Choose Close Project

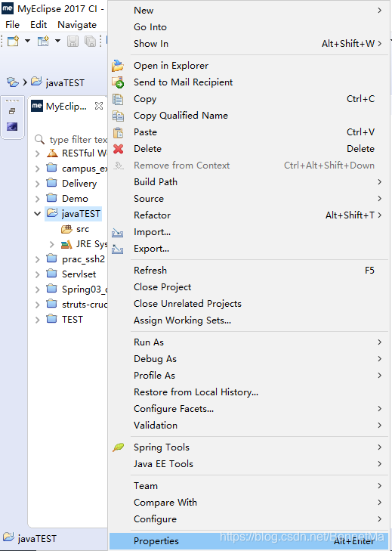pyautogui.click(x=248, y=287)
